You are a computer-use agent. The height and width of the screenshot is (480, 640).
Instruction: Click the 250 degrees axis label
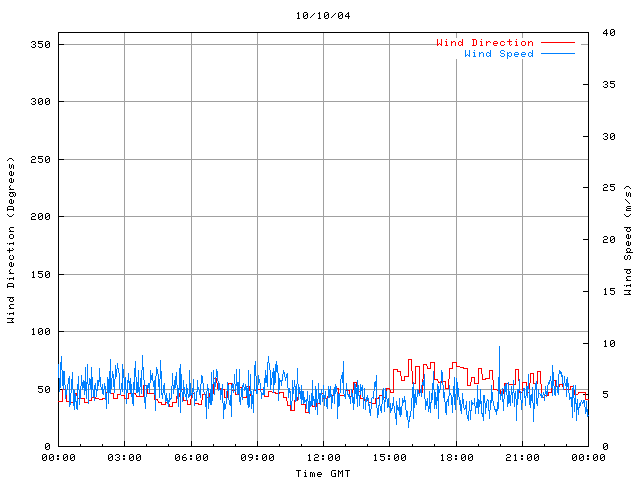click(x=40, y=159)
